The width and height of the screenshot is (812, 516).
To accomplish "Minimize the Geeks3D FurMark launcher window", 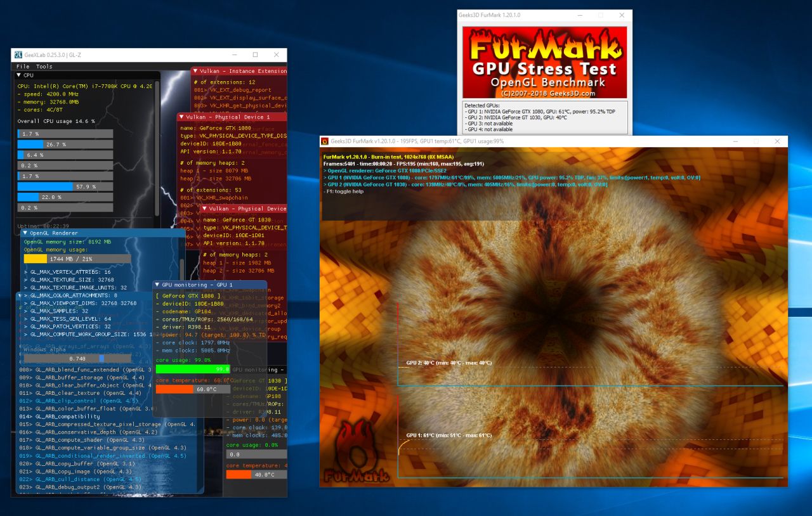I will [x=580, y=15].
